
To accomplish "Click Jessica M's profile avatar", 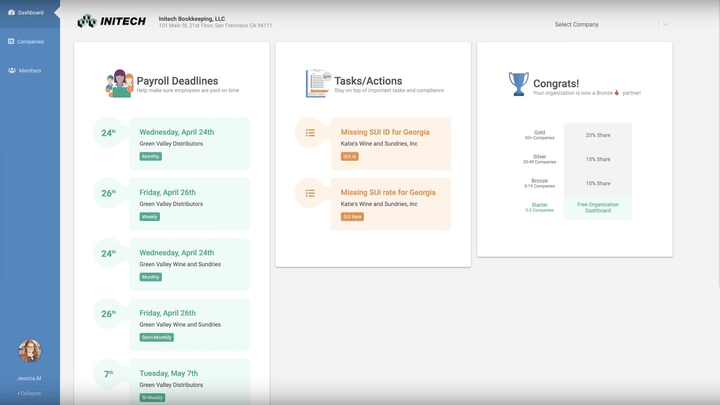I will coord(30,351).
